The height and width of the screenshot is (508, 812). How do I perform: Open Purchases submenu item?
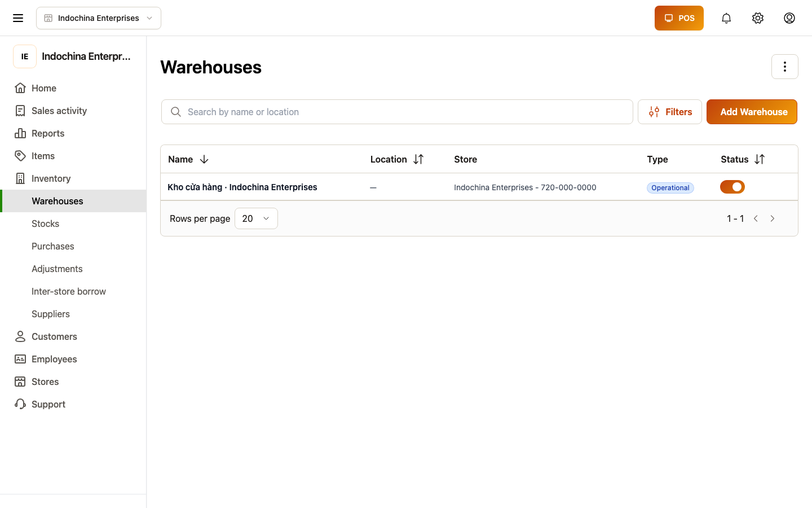click(73, 246)
